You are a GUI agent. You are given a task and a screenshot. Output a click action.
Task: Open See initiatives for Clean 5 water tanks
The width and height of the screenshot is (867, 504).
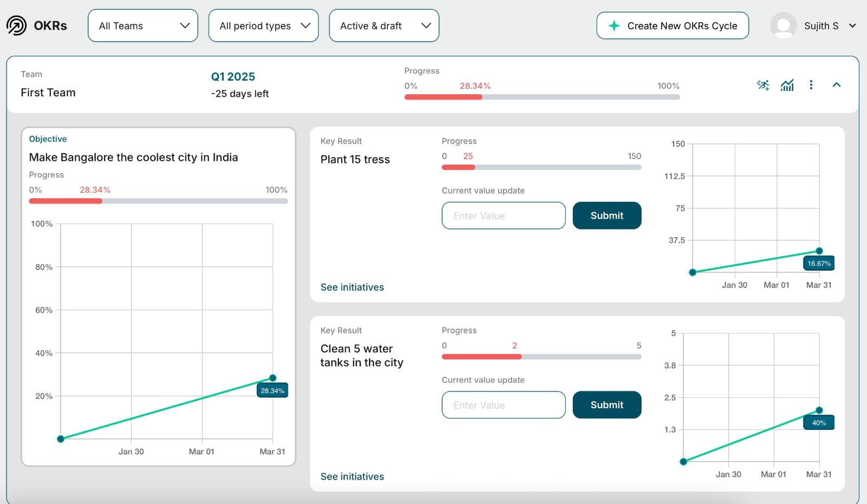pos(352,476)
